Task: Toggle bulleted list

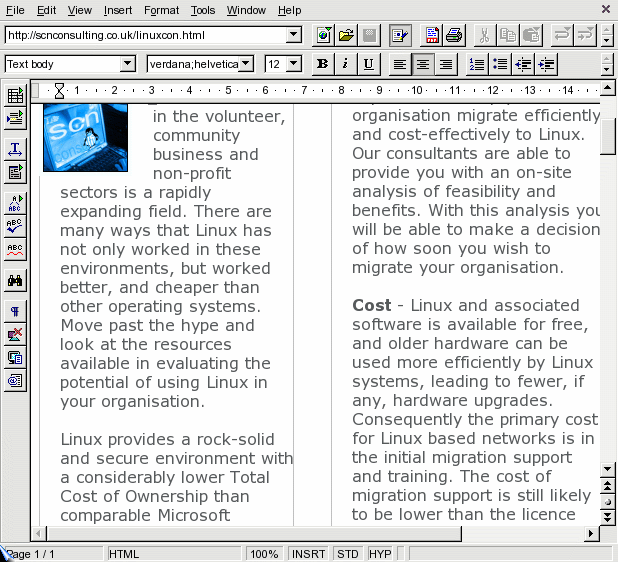Action: [x=500, y=64]
